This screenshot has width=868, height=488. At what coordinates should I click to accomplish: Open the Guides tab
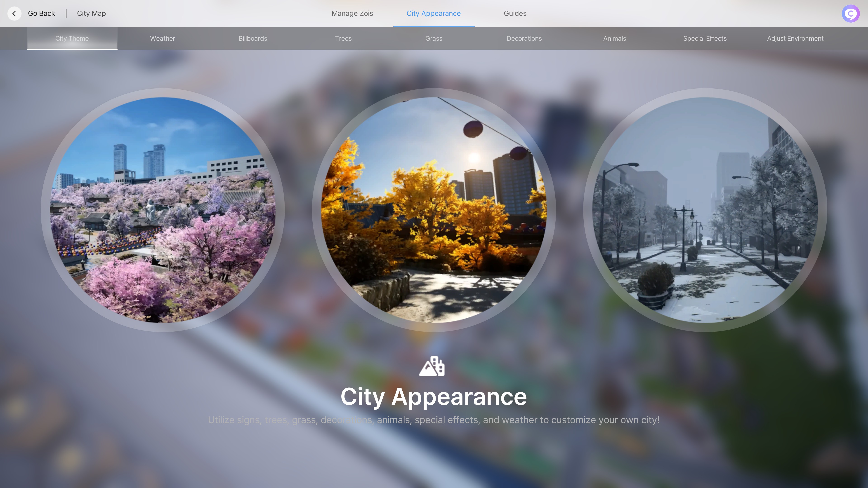[515, 14]
